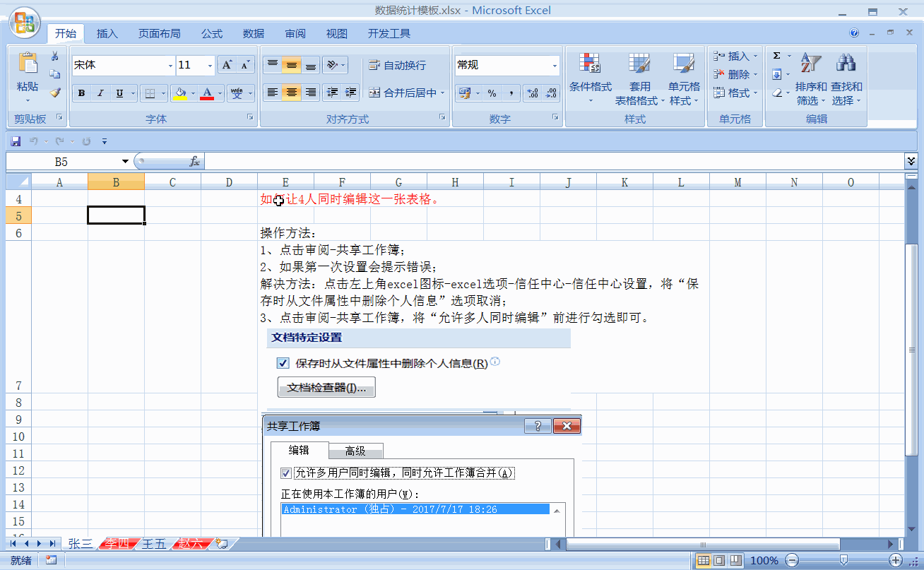Switch to Page Break Preview

735,560
